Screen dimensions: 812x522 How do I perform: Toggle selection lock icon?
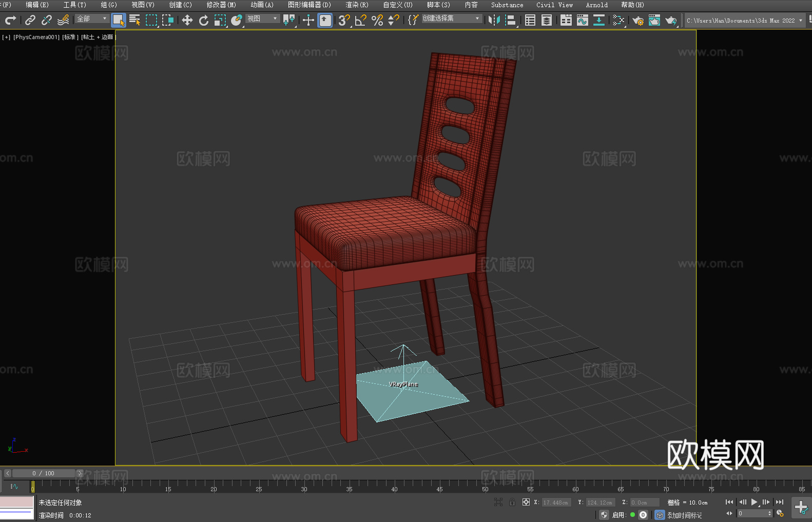tap(512, 502)
